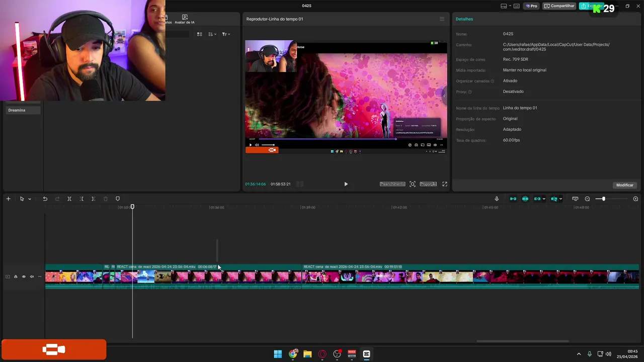Viewport: 644px width, 362px height.
Task: Click the Proporção button
Action: (x=428, y=184)
